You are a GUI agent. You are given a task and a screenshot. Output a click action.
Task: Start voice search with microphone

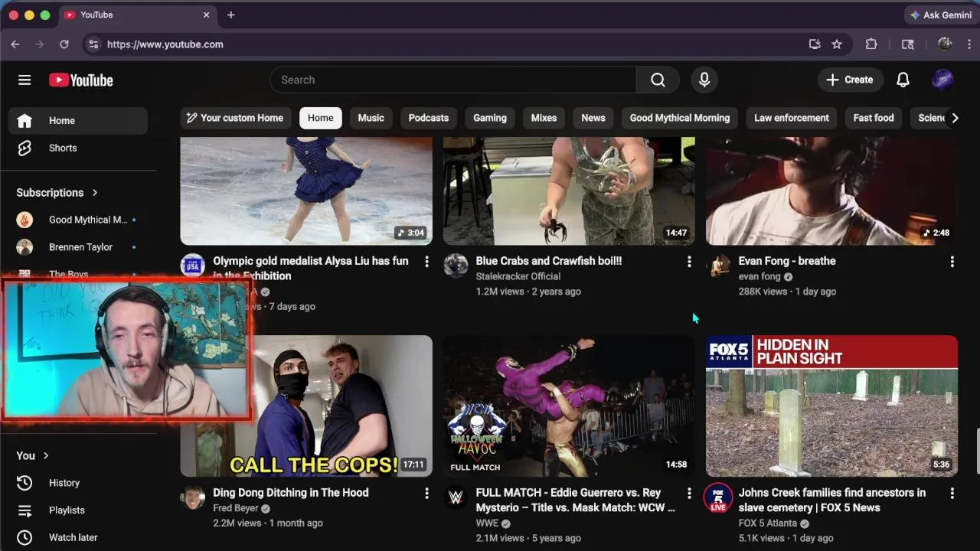pos(704,80)
